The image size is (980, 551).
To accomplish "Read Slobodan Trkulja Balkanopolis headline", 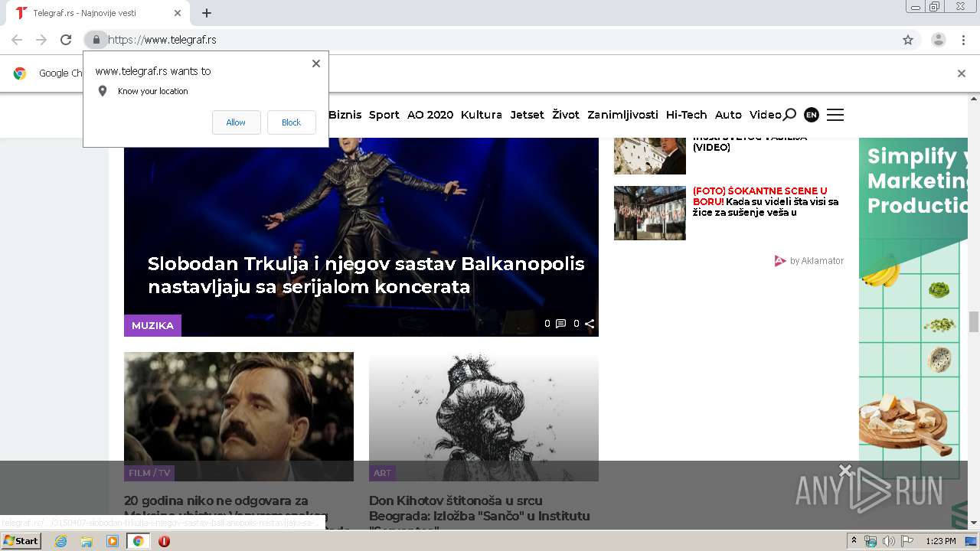I will pyautogui.click(x=366, y=275).
